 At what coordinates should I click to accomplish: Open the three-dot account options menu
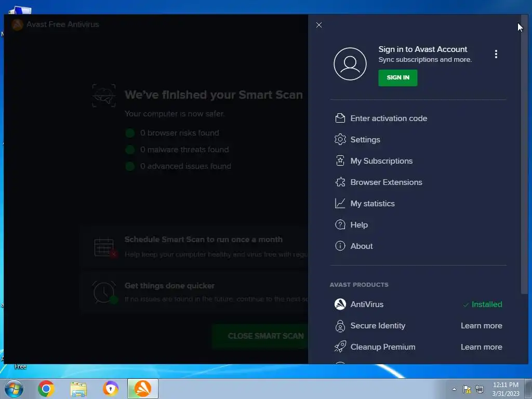(496, 54)
